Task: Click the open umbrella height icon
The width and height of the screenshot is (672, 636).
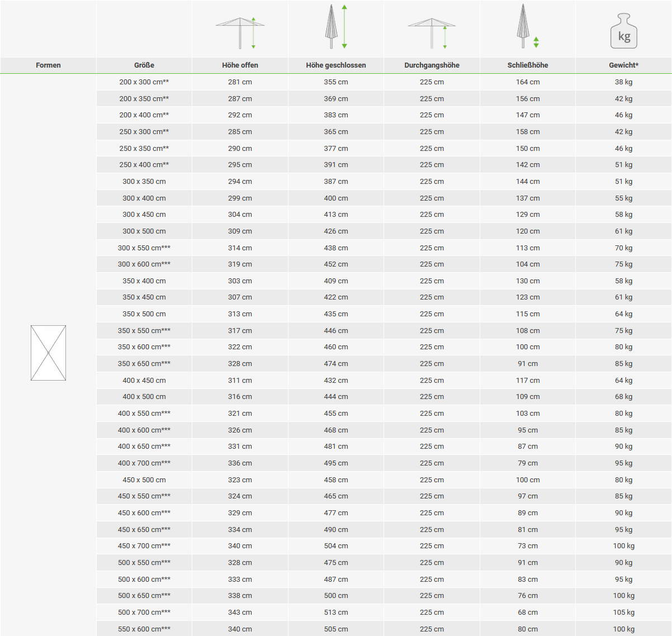Action: pyautogui.click(x=240, y=32)
